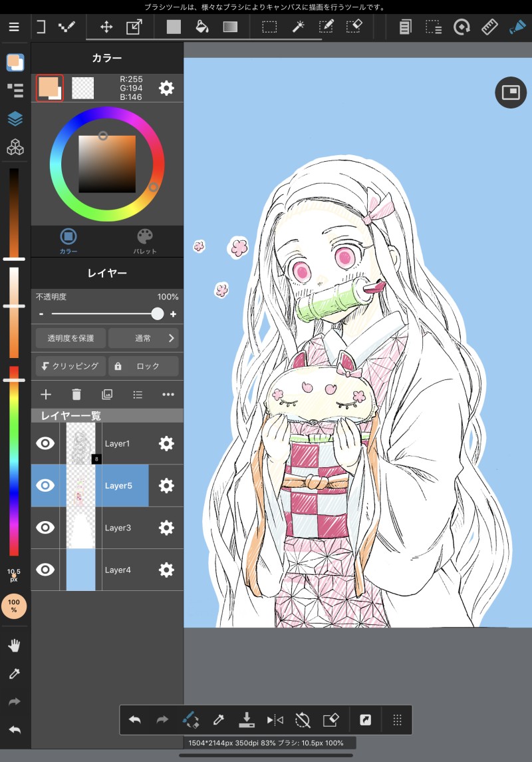532x762 pixels.
Task: Open the Ruler snap tool
Action: [x=489, y=27]
